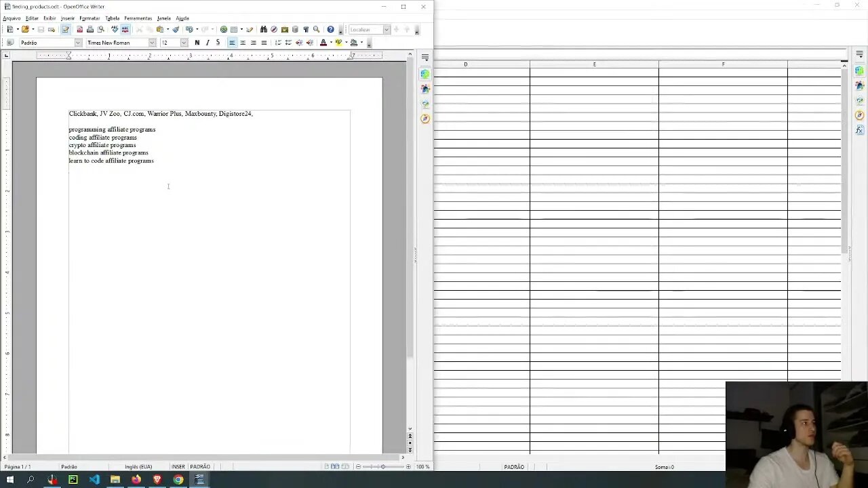Open Paste options dropdown arrow
The image size is (868, 488).
(x=167, y=29)
